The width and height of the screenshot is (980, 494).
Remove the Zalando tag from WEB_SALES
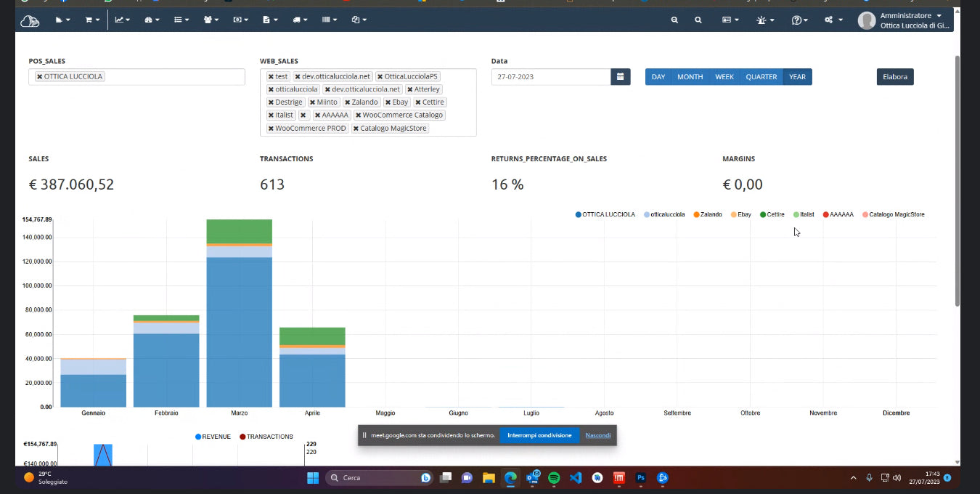(348, 102)
